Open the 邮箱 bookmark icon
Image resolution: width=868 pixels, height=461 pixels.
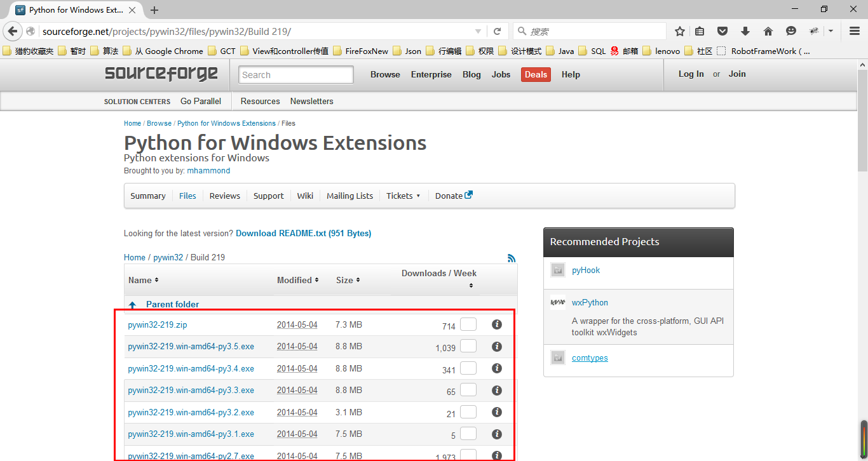614,51
